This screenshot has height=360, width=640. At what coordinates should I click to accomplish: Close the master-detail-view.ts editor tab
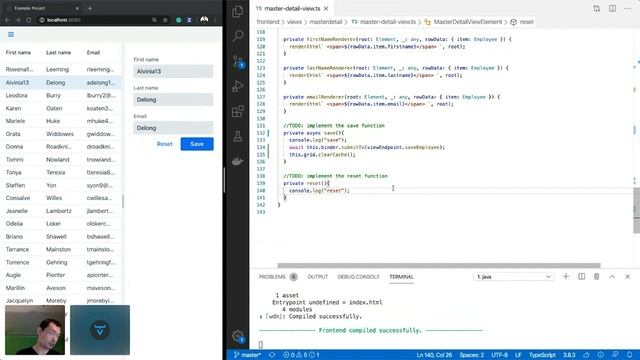tap(326, 9)
